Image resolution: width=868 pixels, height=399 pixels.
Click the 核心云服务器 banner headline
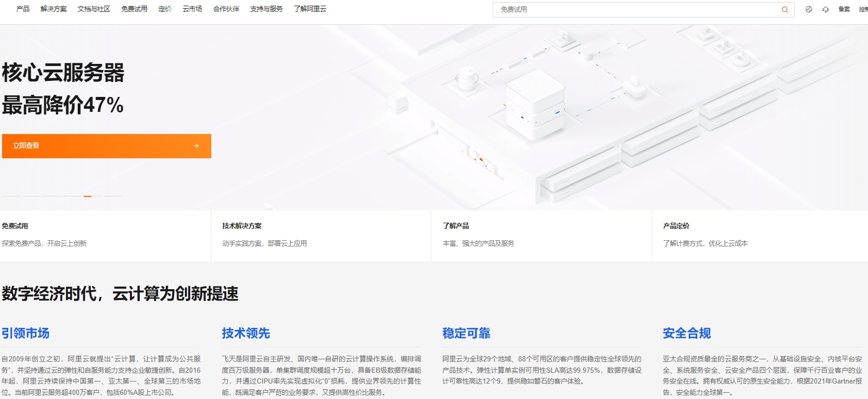click(x=63, y=73)
